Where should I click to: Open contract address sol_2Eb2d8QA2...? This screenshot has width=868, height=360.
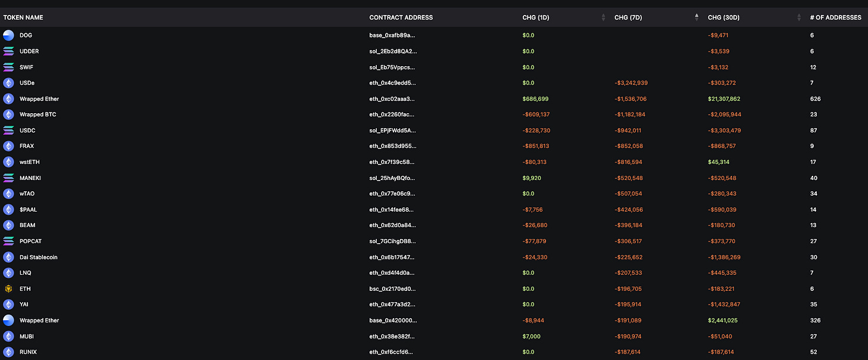393,51
